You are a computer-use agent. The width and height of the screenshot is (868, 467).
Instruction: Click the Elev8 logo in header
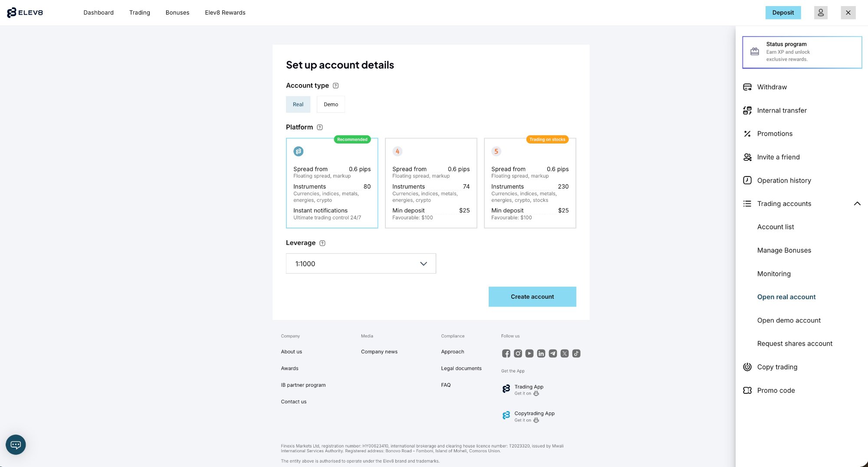25,13
